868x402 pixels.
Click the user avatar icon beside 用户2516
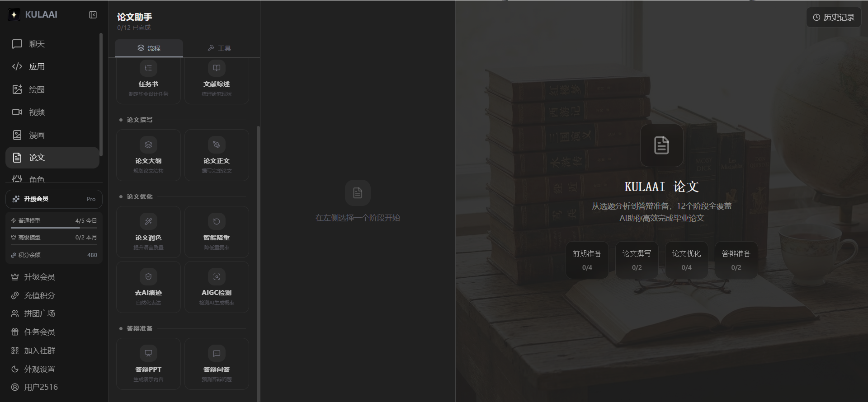tap(15, 387)
